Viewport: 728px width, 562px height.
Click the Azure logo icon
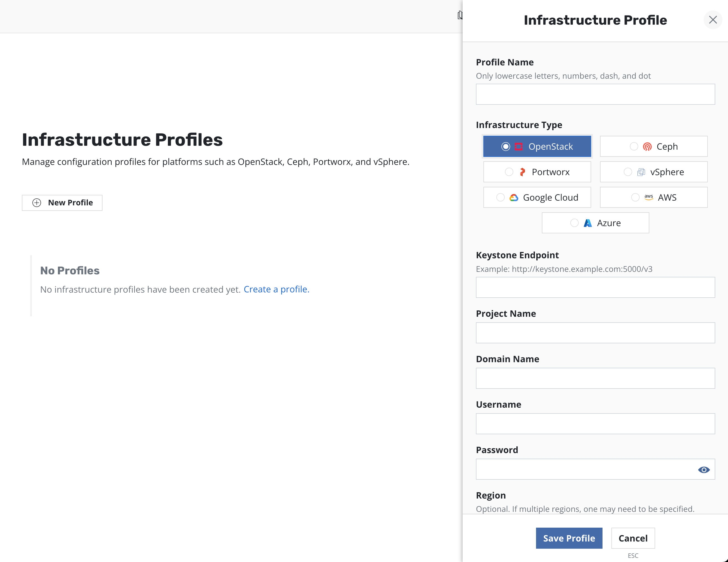tap(588, 223)
